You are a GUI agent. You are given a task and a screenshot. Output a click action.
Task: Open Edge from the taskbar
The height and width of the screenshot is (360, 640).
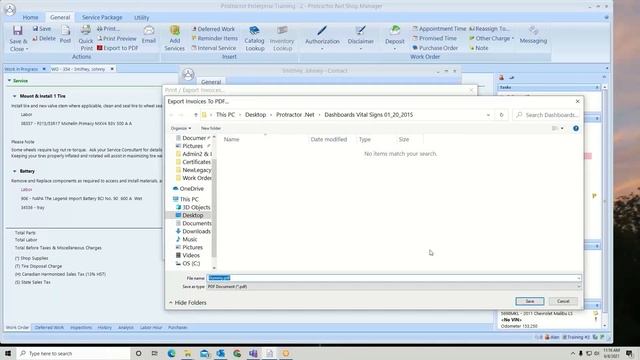pyautogui.click(x=171, y=353)
